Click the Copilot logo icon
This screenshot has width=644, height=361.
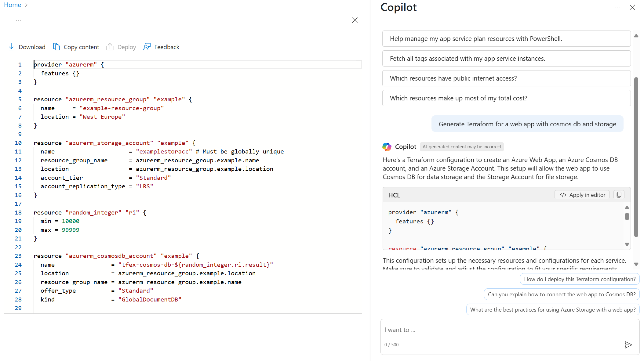[x=387, y=147]
